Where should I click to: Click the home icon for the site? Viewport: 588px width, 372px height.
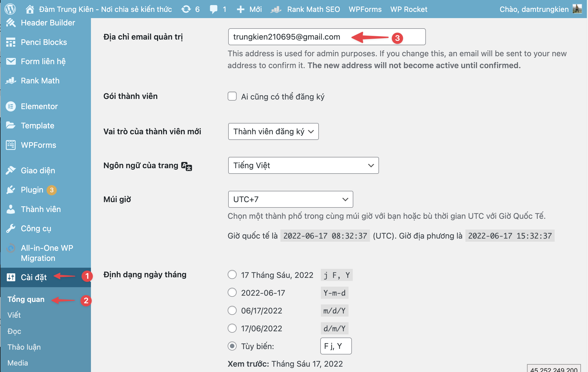tap(30, 9)
